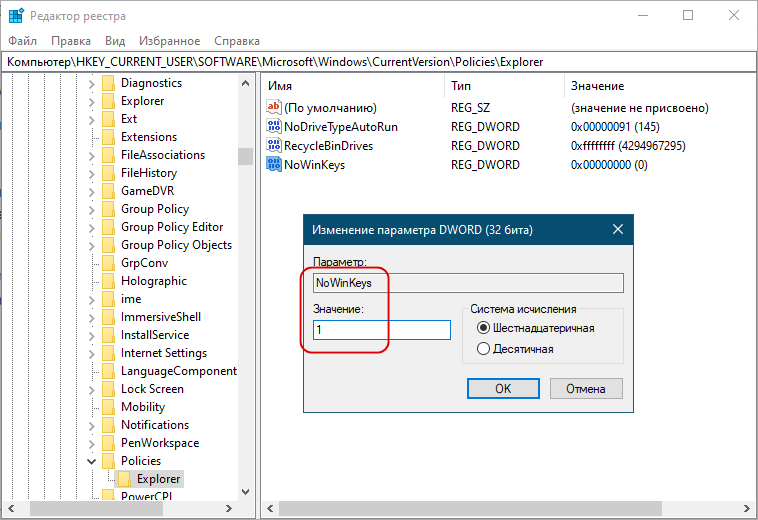
Task: Click the Group Policy Objects folder icon
Action: tap(108, 245)
